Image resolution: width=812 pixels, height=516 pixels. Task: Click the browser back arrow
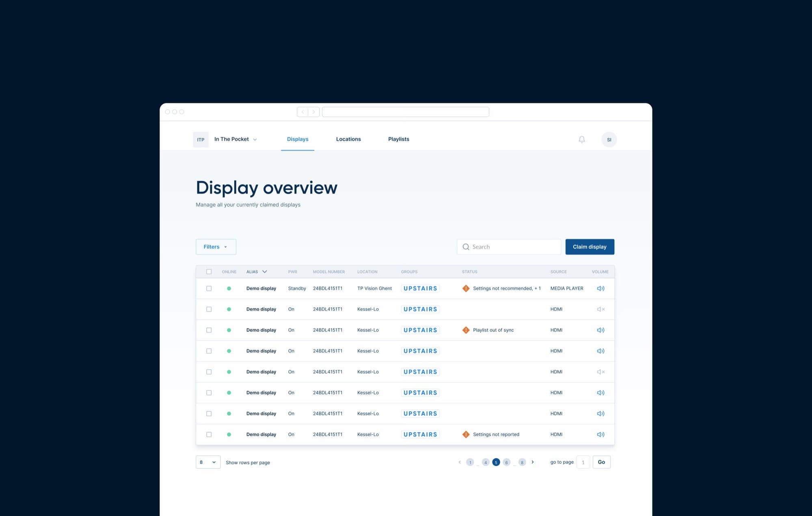click(x=303, y=112)
